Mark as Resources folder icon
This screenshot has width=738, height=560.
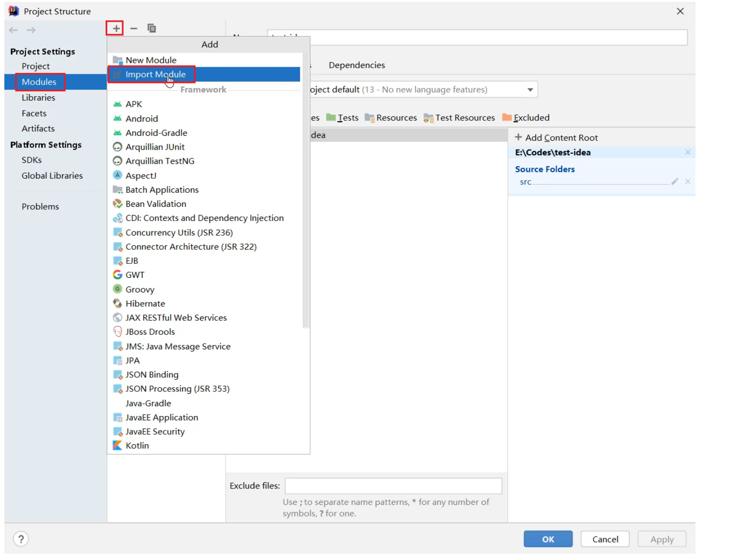tap(369, 118)
